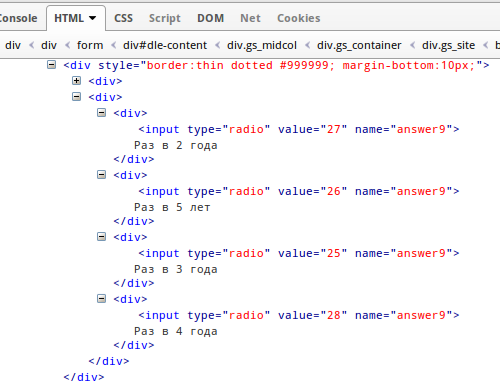Screen dimensions: 500x387
Task: Click the last closing </div> tag
Action: pos(84,377)
